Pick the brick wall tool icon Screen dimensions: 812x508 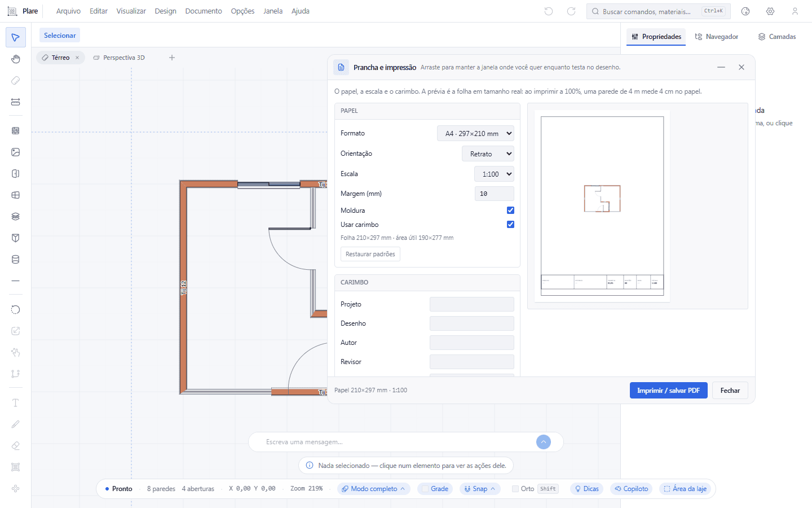[16, 130]
